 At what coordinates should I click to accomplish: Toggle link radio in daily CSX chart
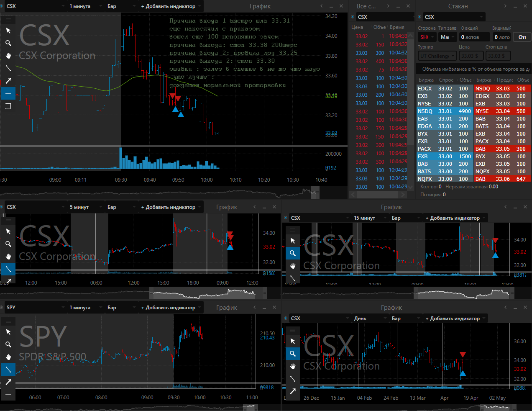tap(286, 319)
